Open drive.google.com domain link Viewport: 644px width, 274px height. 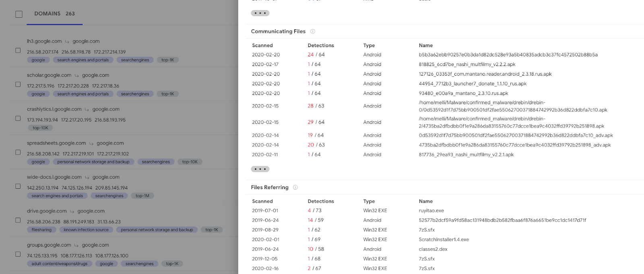tap(47, 211)
